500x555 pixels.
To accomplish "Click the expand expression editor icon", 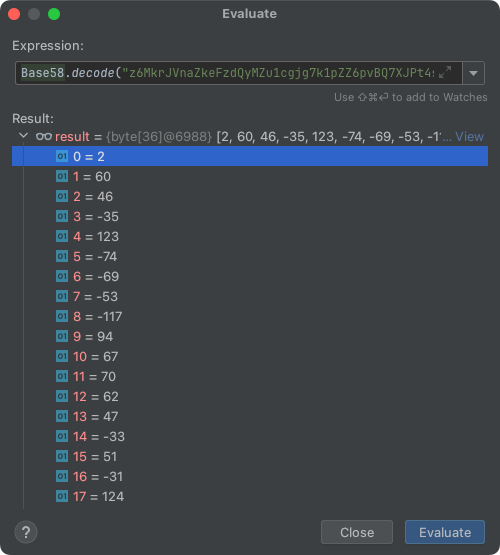I will [x=445, y=72].
